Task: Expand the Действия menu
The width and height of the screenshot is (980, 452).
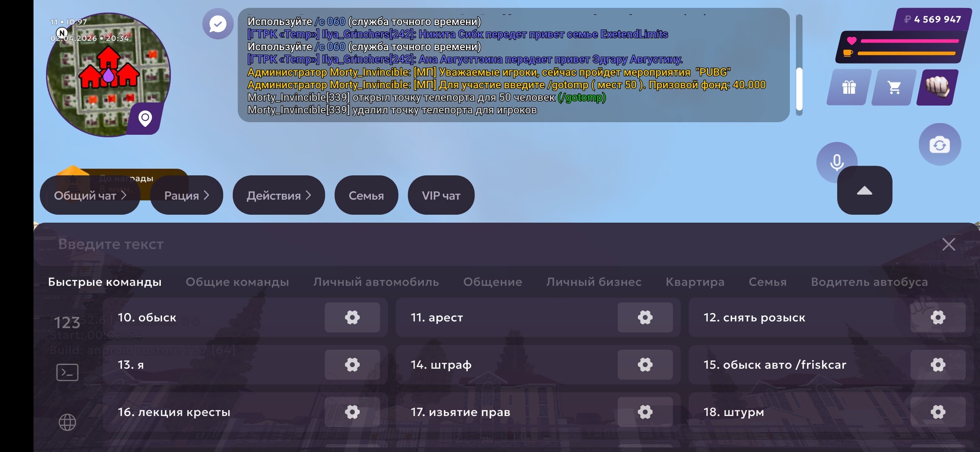Action: [x=279, y=195]
